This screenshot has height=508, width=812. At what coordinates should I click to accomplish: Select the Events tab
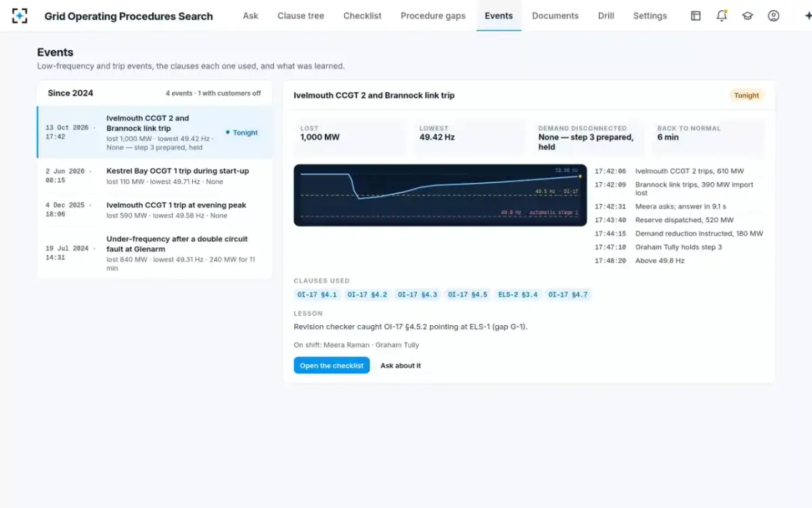[499, 16]
